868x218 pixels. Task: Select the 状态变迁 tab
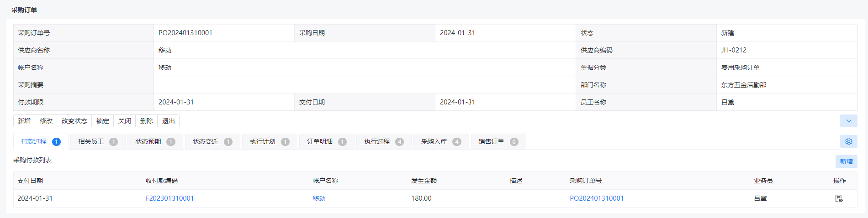click(x=212, y=141)
